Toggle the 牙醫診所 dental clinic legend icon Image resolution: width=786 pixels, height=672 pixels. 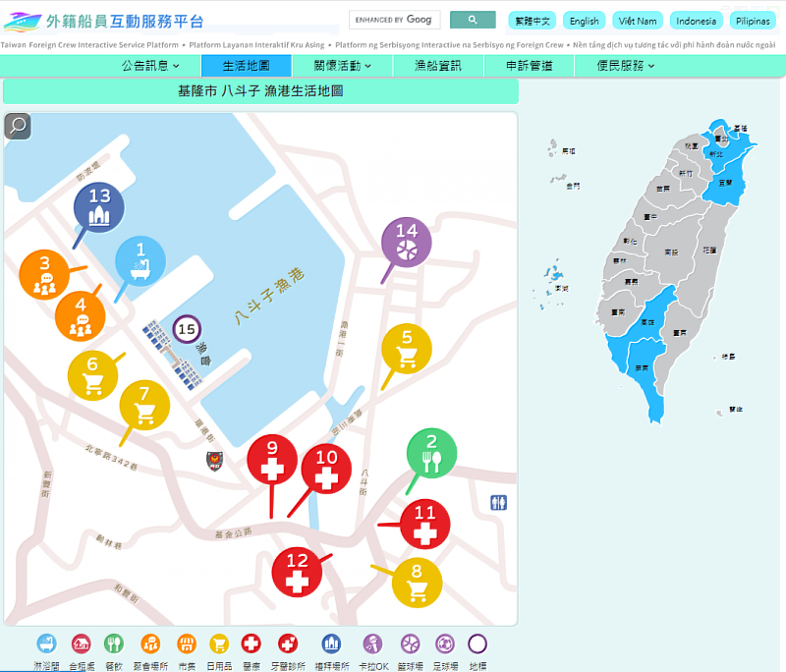pos(287,644)
